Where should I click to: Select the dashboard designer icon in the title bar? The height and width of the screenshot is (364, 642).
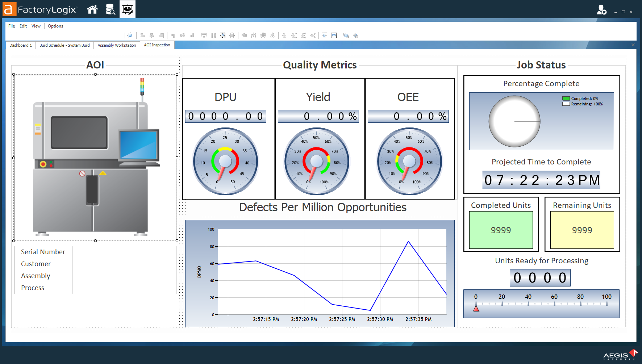[127, 9]
